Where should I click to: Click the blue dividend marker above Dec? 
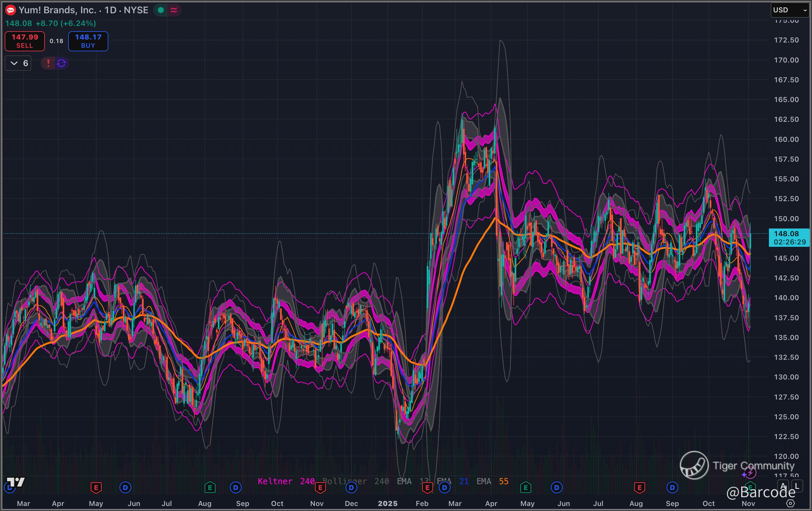[351, 487]
